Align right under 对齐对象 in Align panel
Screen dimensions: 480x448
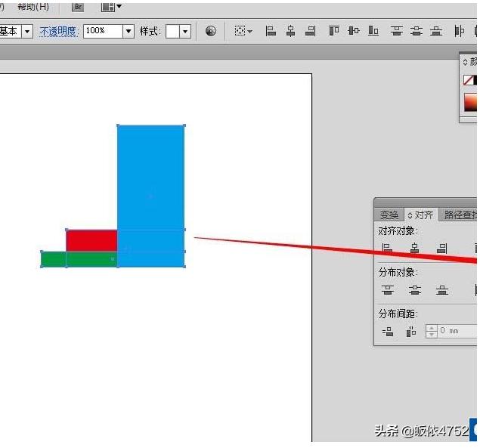pyautogui.click(x=441, y=249)
